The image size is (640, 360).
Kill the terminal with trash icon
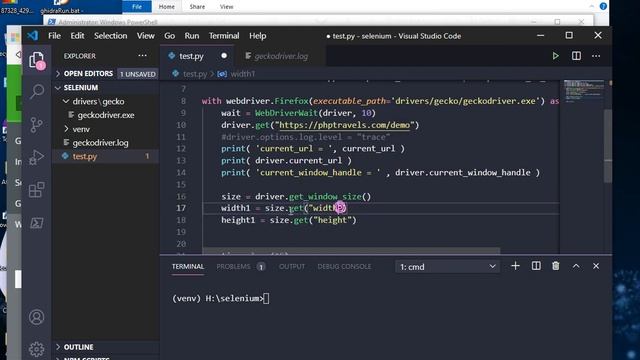tap(556, 266)
